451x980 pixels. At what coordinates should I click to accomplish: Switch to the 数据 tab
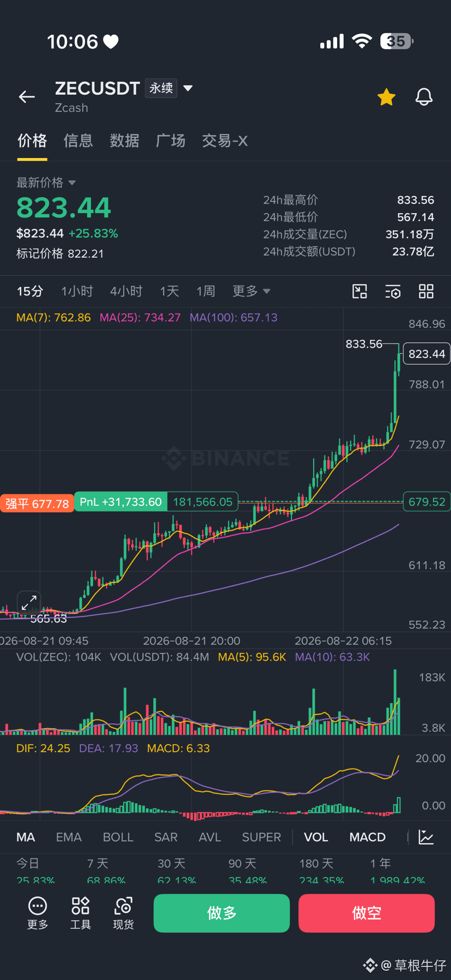124,141
